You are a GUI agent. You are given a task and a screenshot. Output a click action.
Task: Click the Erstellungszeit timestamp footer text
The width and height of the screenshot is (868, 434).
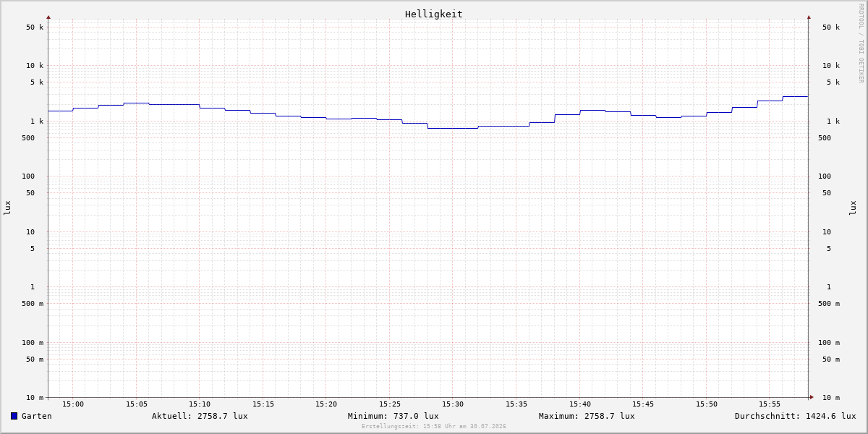click(x=434, y=427)
